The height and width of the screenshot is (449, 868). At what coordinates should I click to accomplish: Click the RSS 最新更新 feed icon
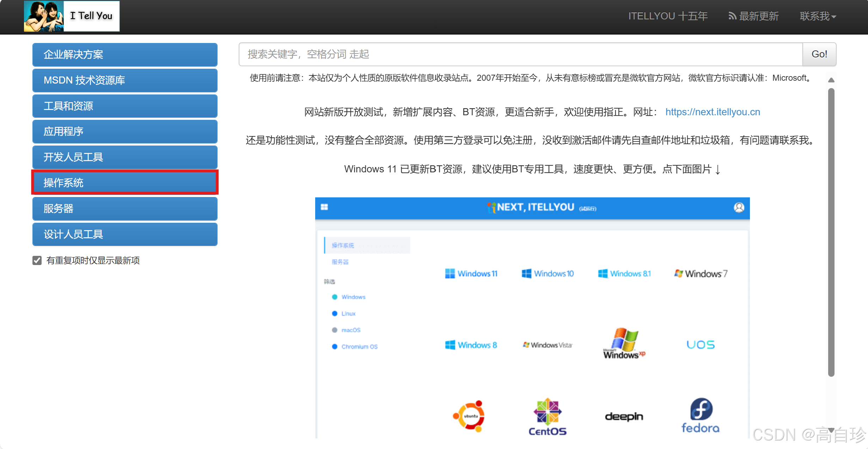coord(732,16)
